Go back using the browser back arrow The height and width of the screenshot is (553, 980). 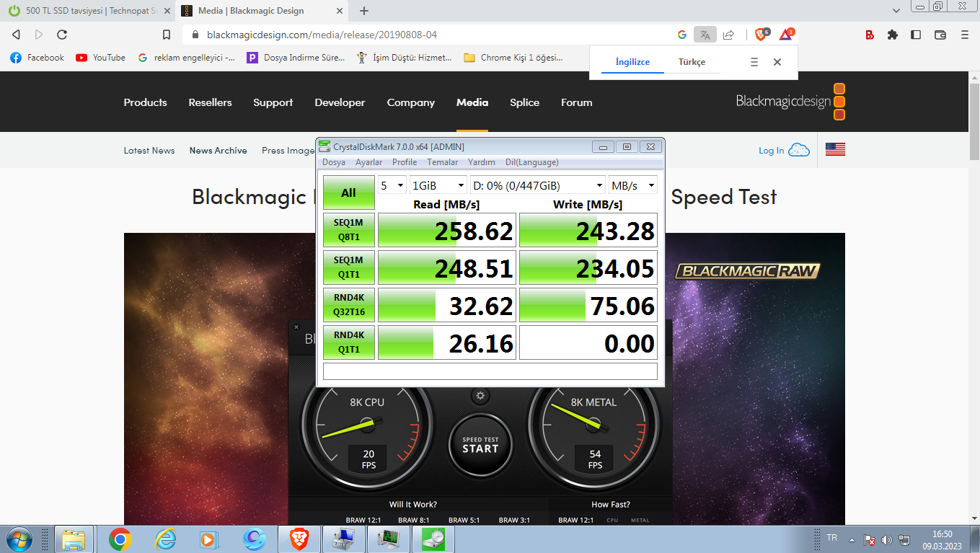[x=16, y=35]
